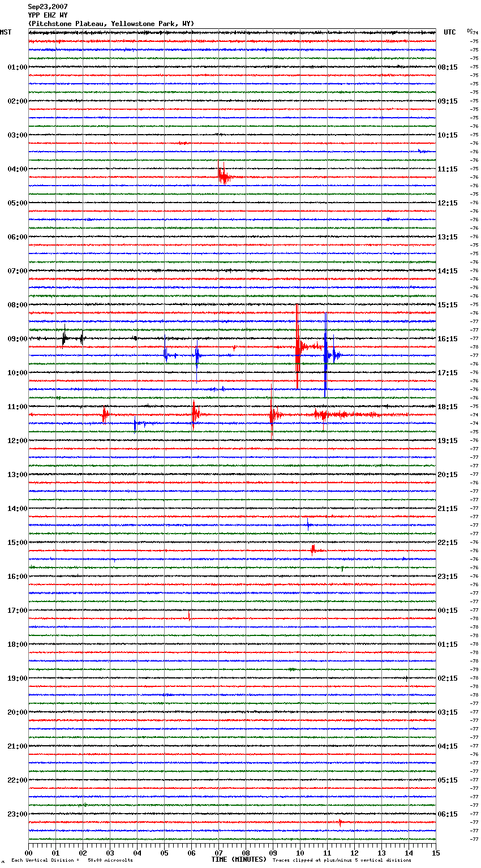Select the 10:00 MST time label
Viewport: 481px width, 868px height.
point(18,373)
